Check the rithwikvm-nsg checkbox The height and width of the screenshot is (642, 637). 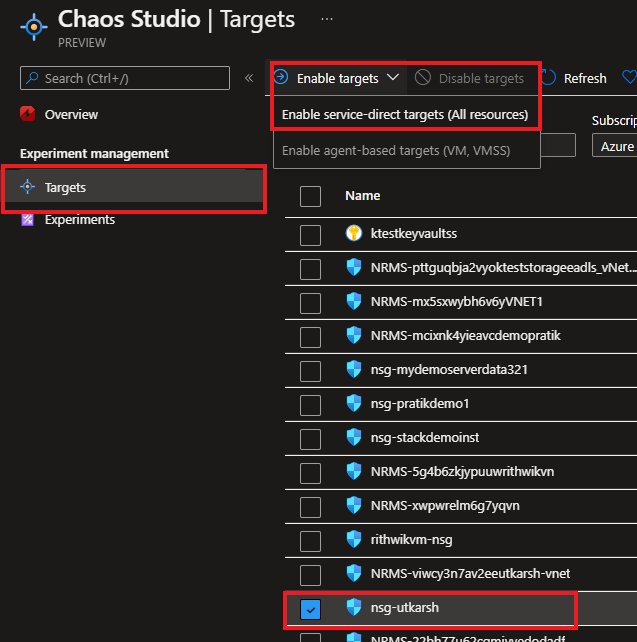[x=310, y=541]
